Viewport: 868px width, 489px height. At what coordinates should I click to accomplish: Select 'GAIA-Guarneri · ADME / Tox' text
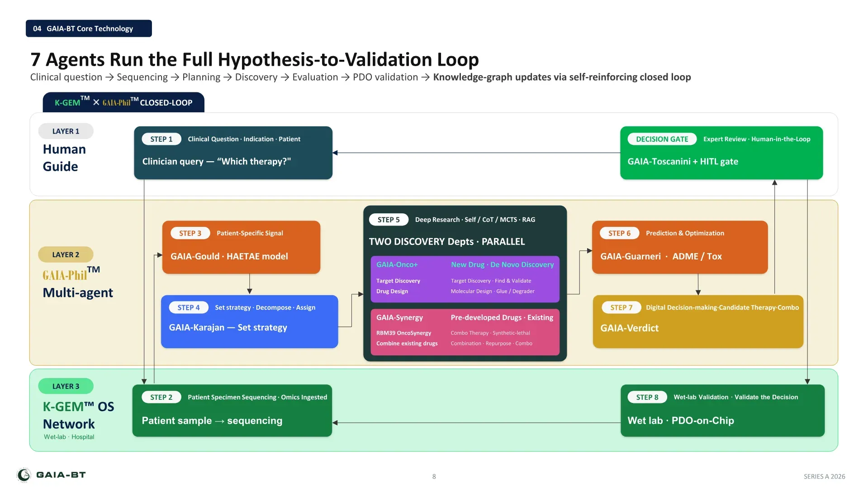pyautogui.click(x=661, y=256)
